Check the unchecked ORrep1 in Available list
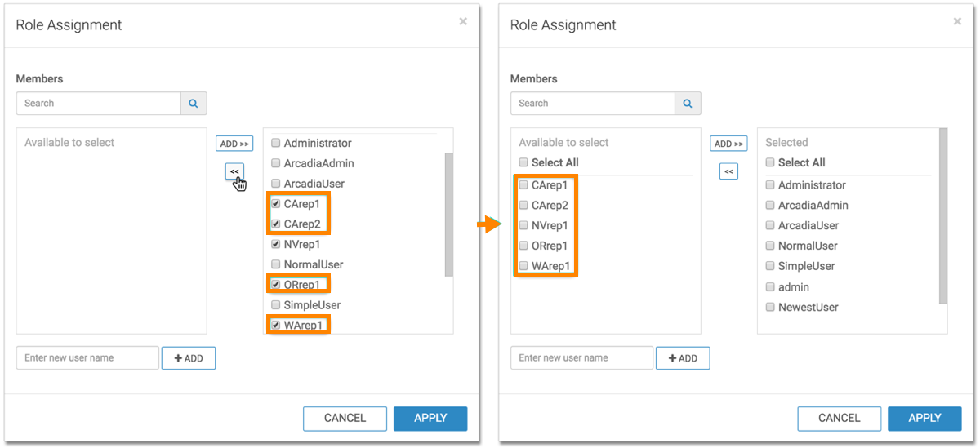The width and height of the screenshot is (980, 448). pyautogui.click(x=524, y=246)
